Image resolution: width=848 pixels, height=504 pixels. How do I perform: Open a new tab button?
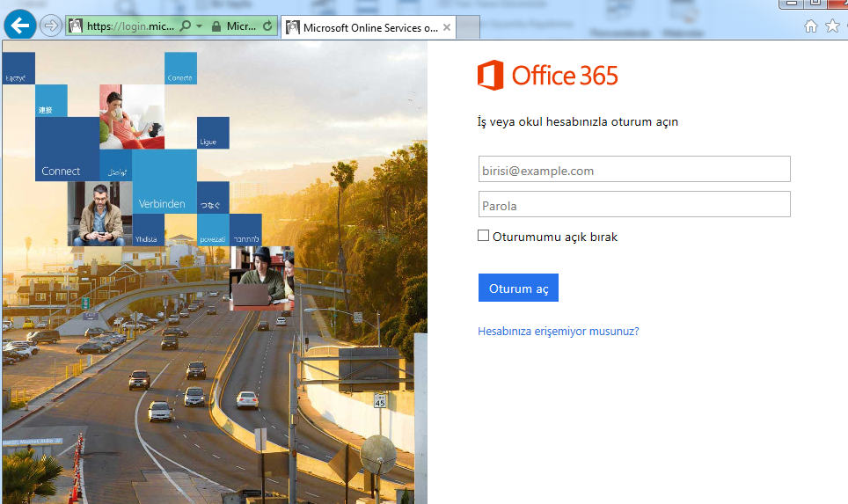[468, 27]
